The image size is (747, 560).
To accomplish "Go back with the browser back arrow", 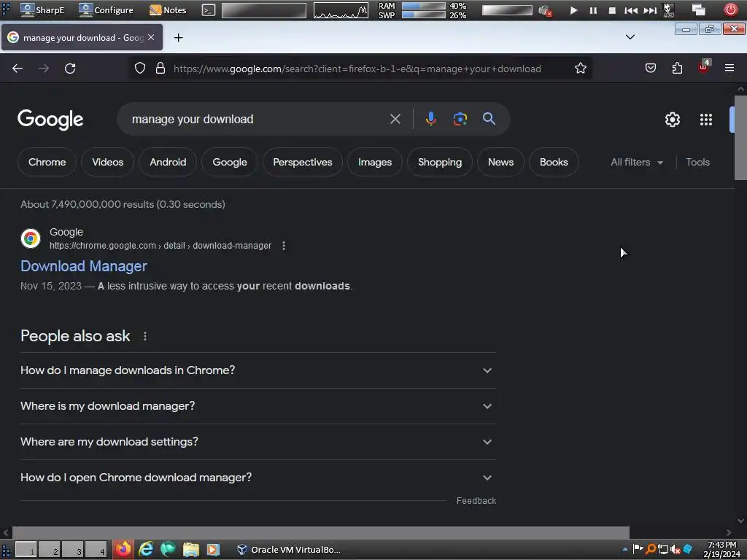I will coord(18,69).
